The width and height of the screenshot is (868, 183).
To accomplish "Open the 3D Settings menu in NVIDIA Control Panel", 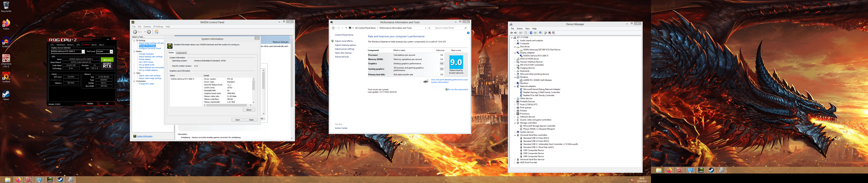I will pyautogui.click(x=158, y=27).
